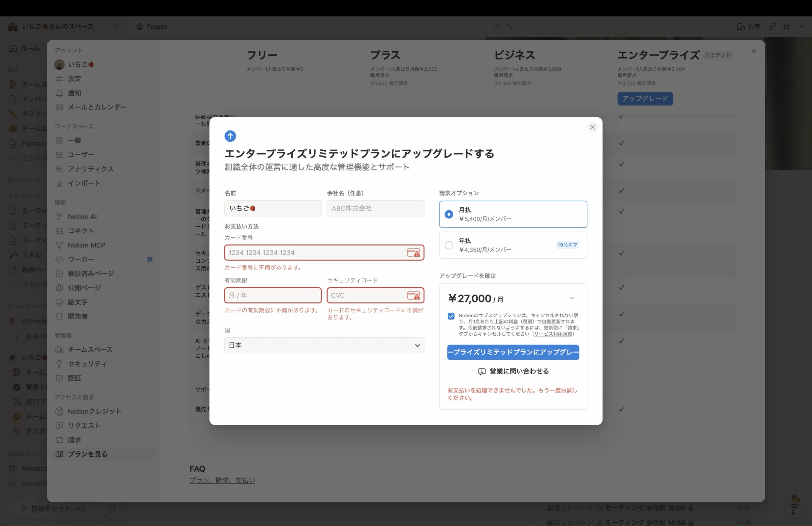This screenshot has width=812, height=526.
Task: Click the card warning icon in card number field
Action: 414,253
